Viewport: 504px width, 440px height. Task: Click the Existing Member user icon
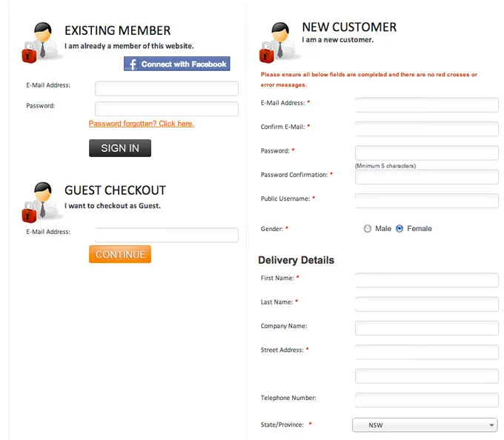tap(38, 41)
